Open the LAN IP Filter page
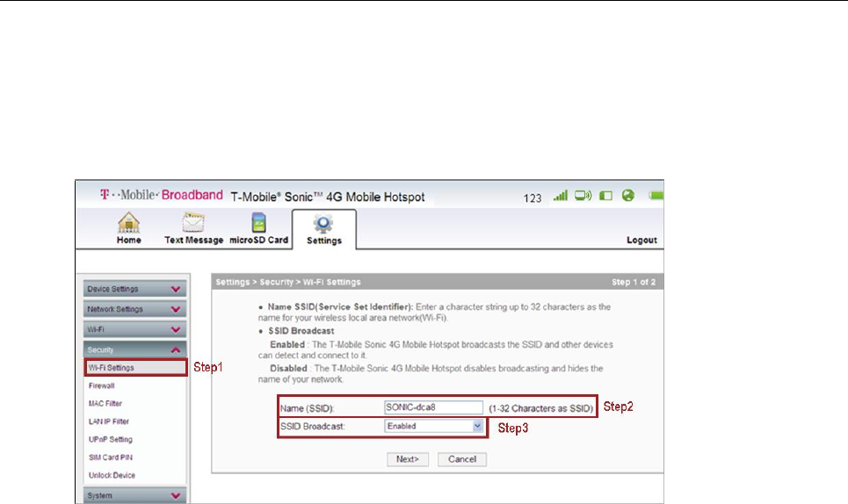 pos(109,421)
